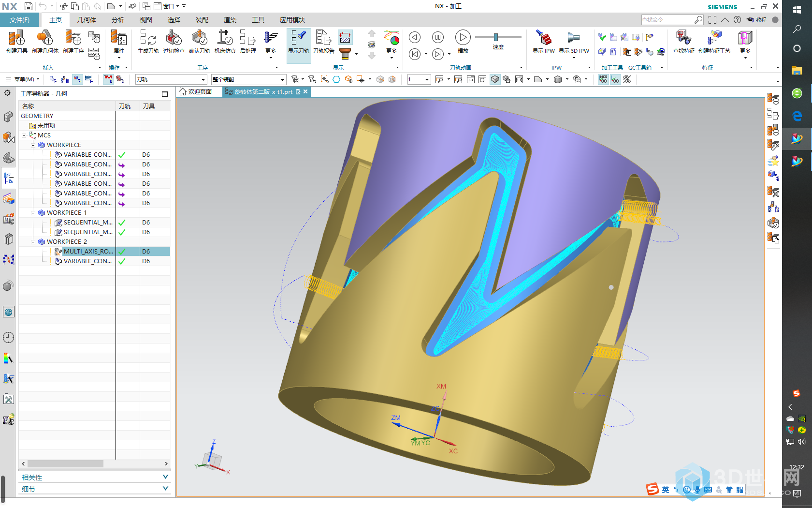The height and width of the screenshot is (508, 812).
Task: Click Verify Tool Path (确认刀轨)
Action: [199, 41]
